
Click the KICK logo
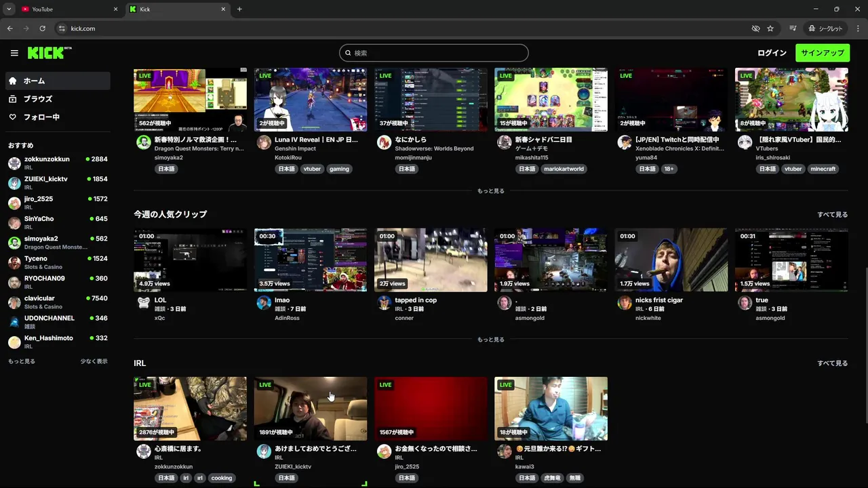tap(50, 53)
